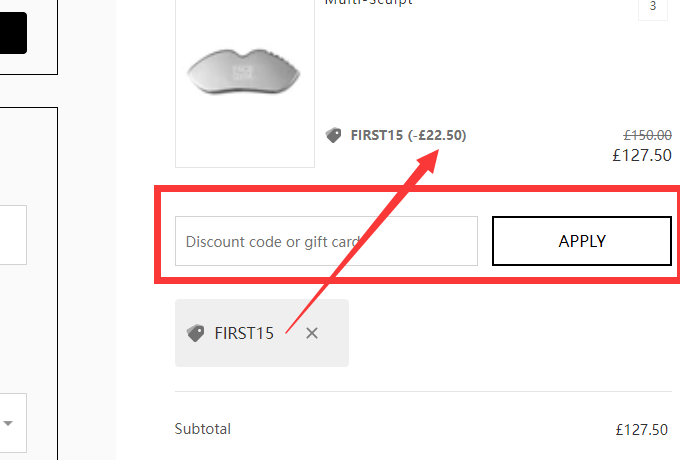Viewport: 680px width, 460px height.
Task: Click the discounted £127.50 item price
Action: point(642,155)
